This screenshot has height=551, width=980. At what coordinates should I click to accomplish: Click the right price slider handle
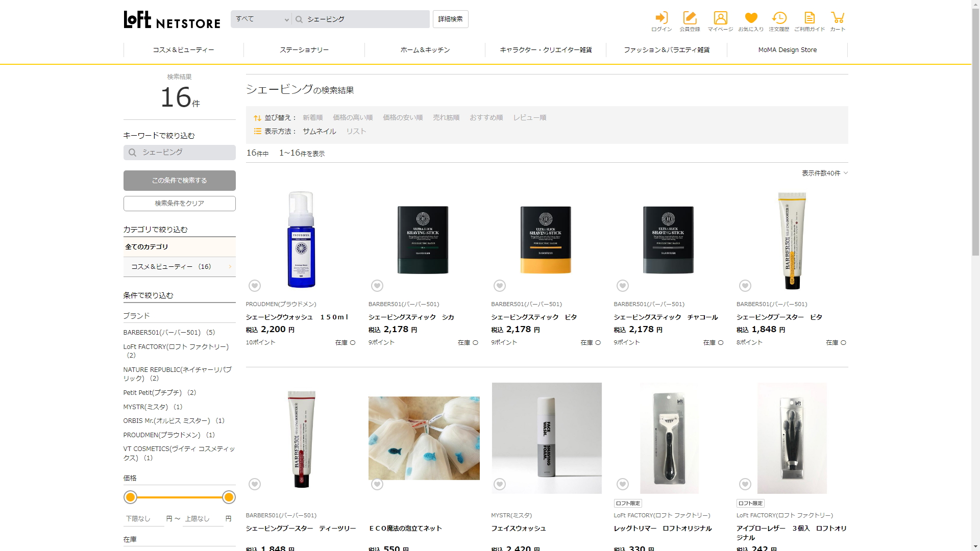(229, 497)
